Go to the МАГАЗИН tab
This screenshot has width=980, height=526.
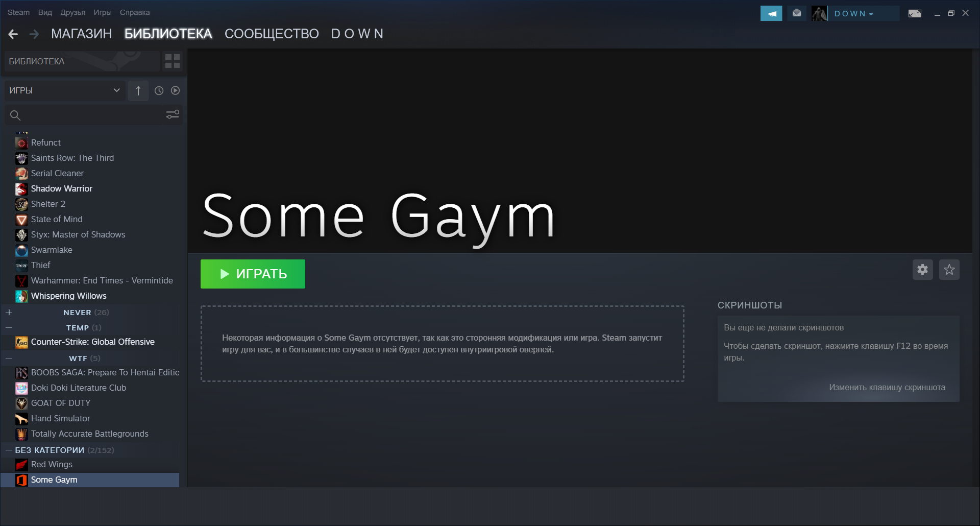[81, 34]
